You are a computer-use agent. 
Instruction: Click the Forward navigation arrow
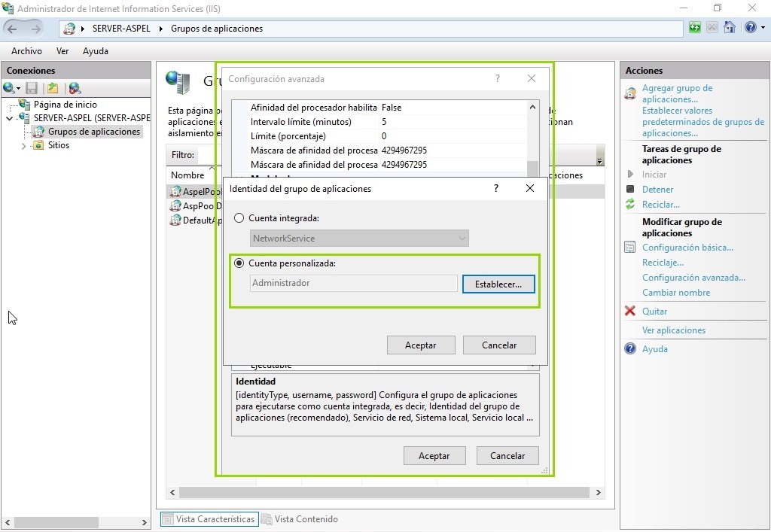pos(35,29)
